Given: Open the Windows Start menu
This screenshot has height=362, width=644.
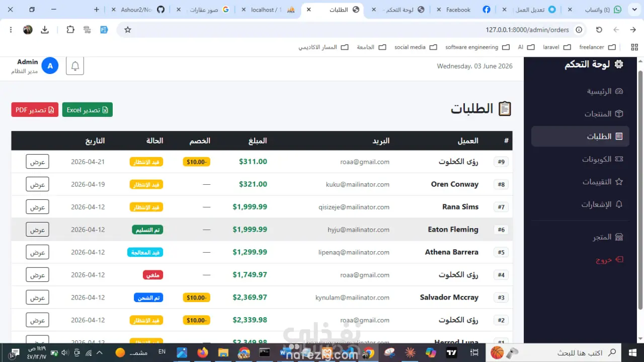Looking at the screenshot, I should (632, 352).
